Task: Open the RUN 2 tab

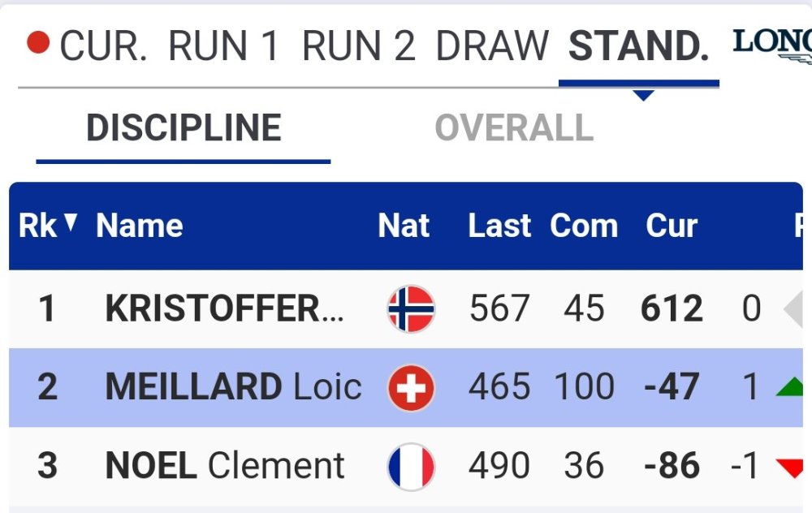Action: (358, 46)
